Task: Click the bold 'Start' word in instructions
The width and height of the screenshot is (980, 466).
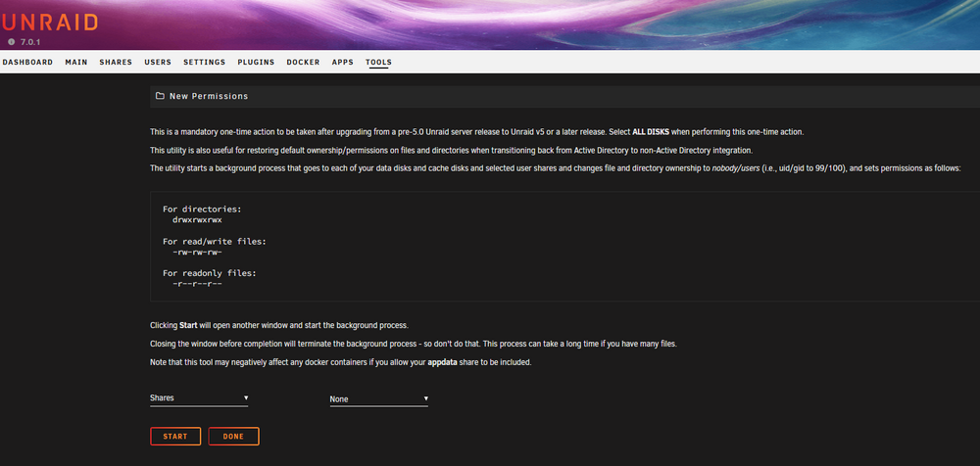Action: [x=188, y=325]
